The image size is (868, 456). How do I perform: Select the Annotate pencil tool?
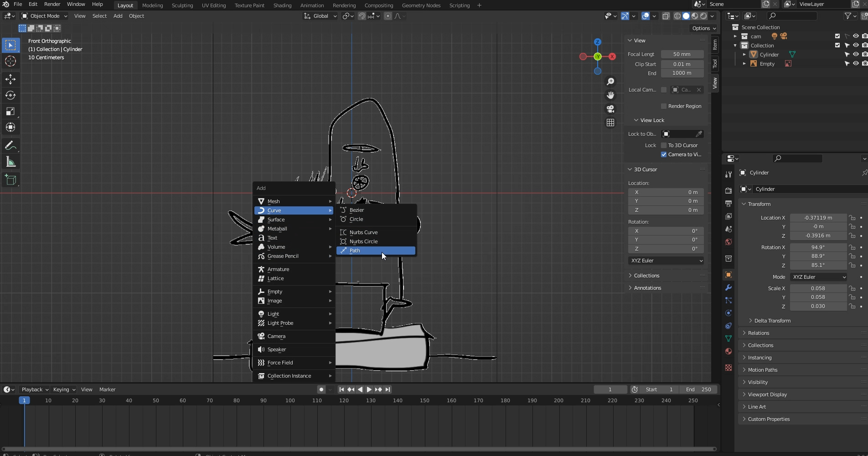pos(10,146)
